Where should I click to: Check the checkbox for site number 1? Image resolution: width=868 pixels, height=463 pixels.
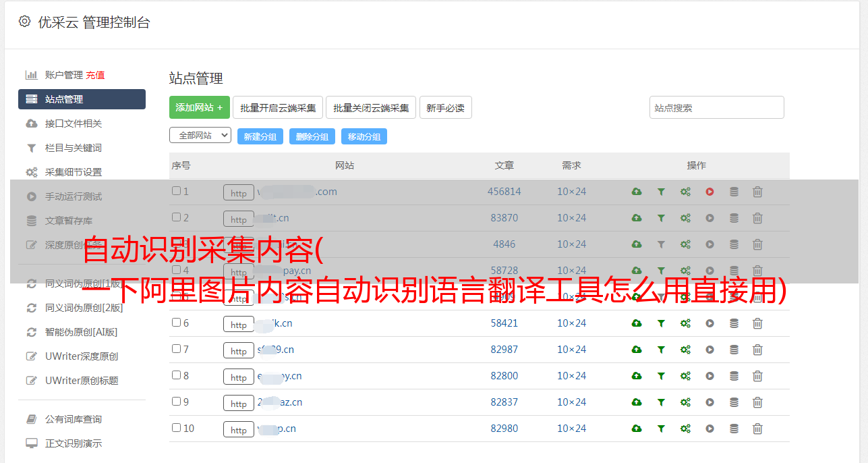click(x=177, y=191)
